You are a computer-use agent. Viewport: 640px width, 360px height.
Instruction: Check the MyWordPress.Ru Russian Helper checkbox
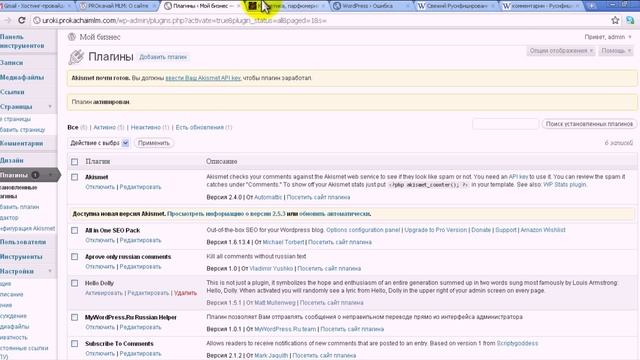pyautogui.click(x=74, y=317)
